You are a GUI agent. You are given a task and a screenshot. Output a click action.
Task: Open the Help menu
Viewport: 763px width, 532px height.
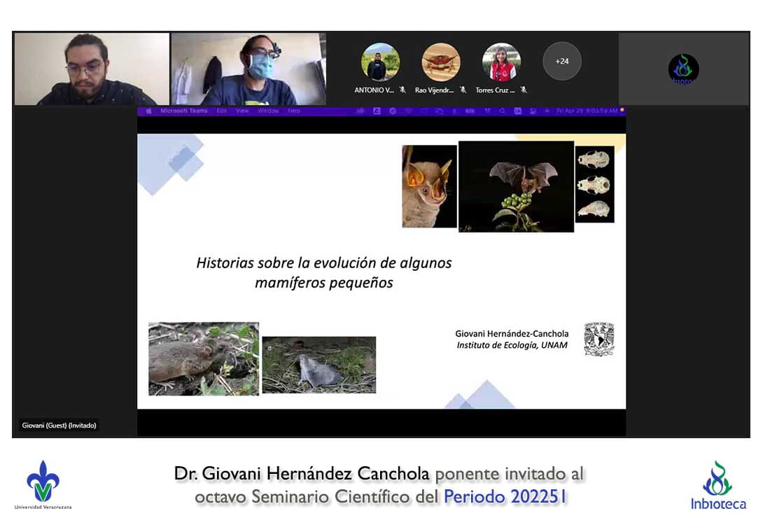pyautogui.click(x=294, y=111)
